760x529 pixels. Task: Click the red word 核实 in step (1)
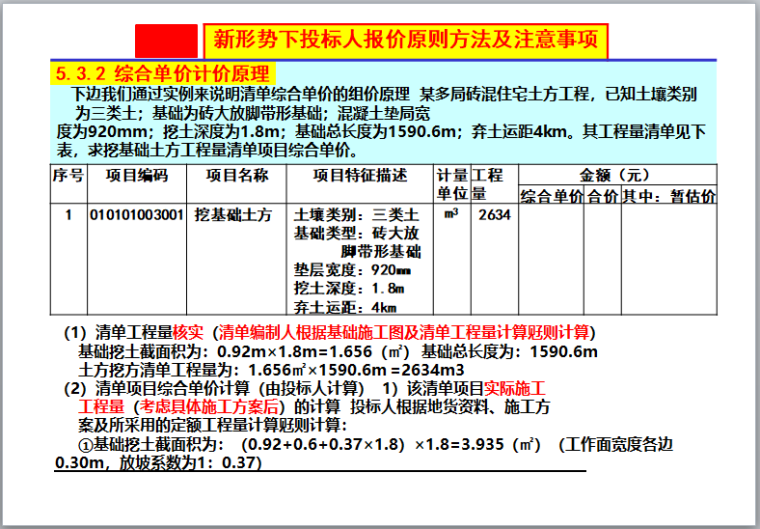(188, 333)
